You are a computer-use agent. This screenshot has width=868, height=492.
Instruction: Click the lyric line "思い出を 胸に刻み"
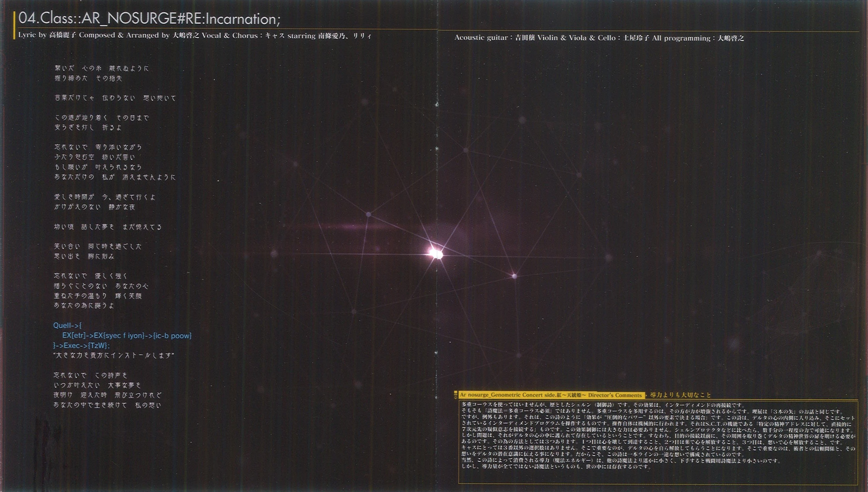tap(84, 256)
